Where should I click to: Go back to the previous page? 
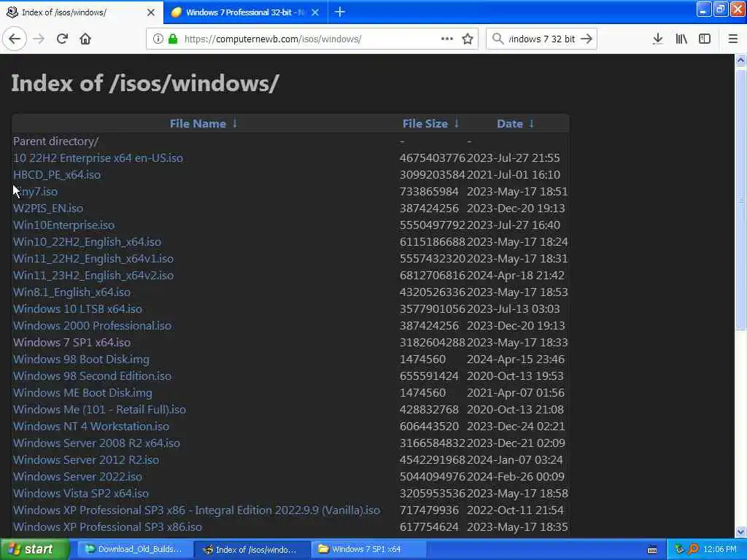(15, 39)
